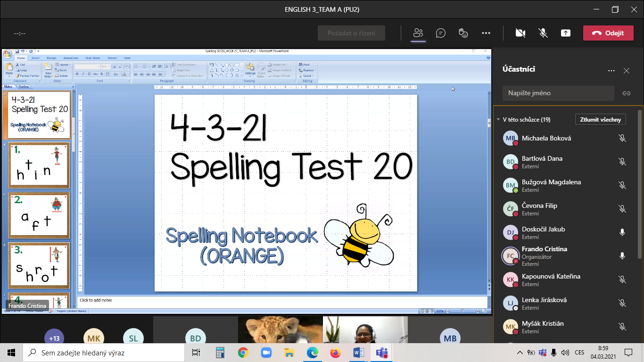Image resolution: width=644 pixels, height=362 pixels.
Task: Collapse the 'V této schůzce (19)' list
Action: coord(498,120)
